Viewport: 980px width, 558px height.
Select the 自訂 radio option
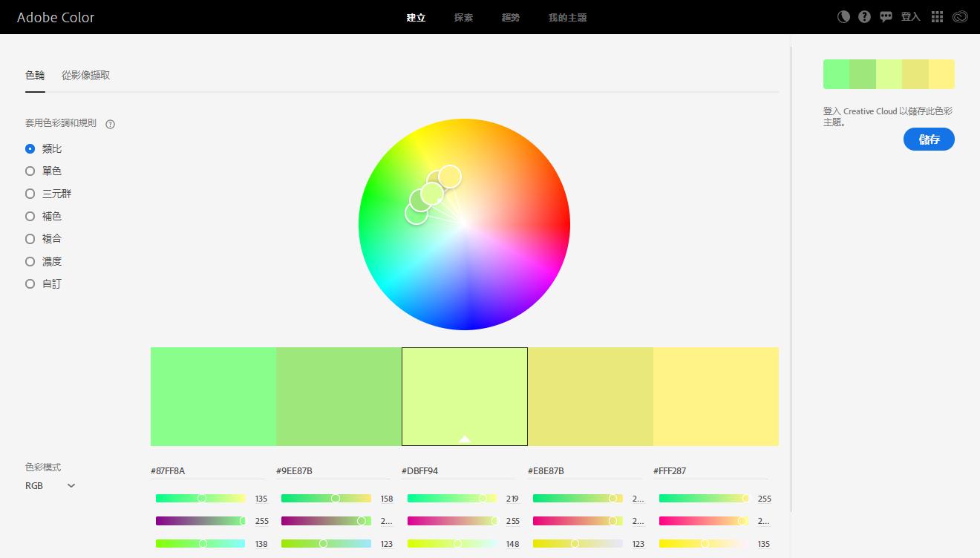pos(30,284)
